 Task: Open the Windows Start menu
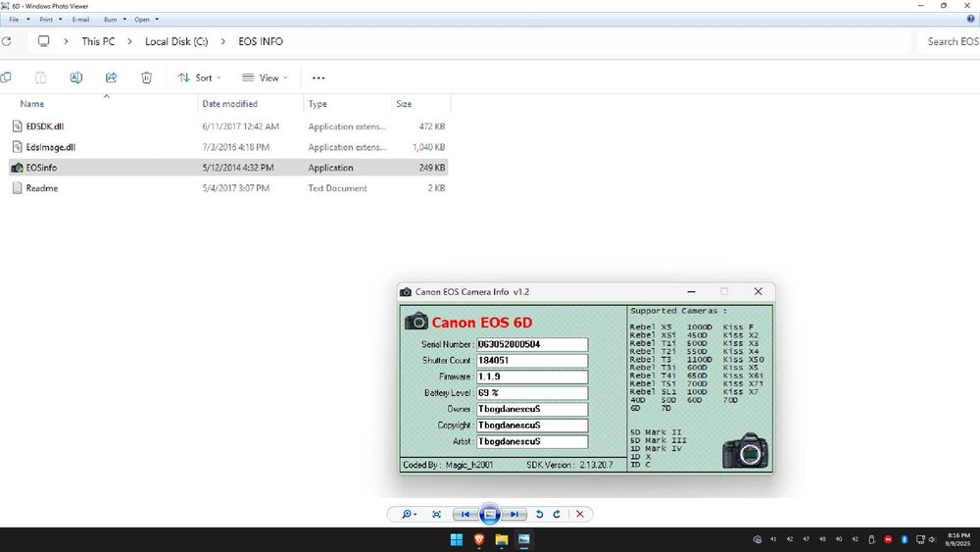457,539
